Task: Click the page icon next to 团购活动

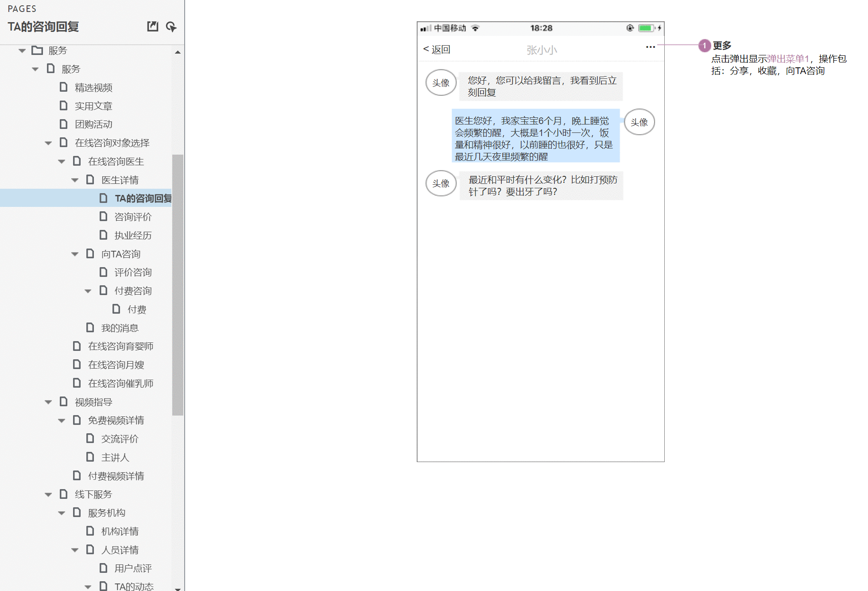Action: click(x=64, y=124)
